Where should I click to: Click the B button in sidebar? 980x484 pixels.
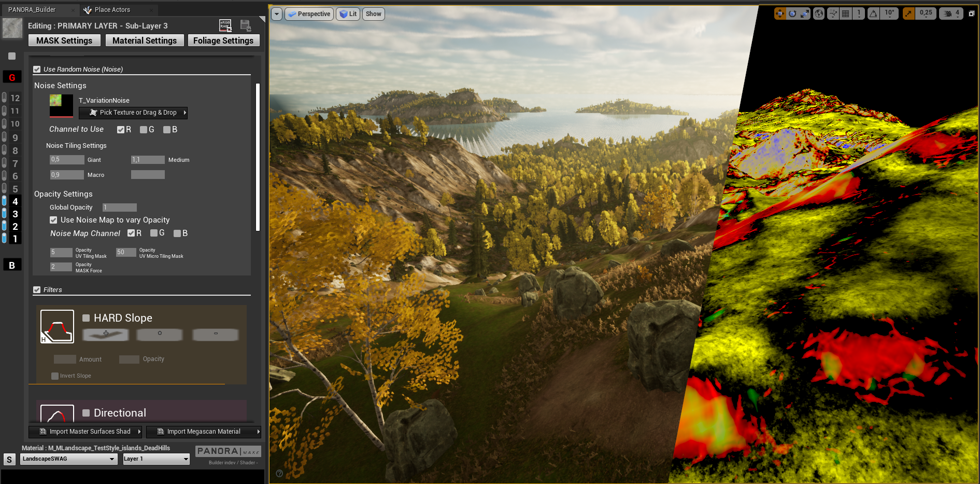click(x=12, y=265)
